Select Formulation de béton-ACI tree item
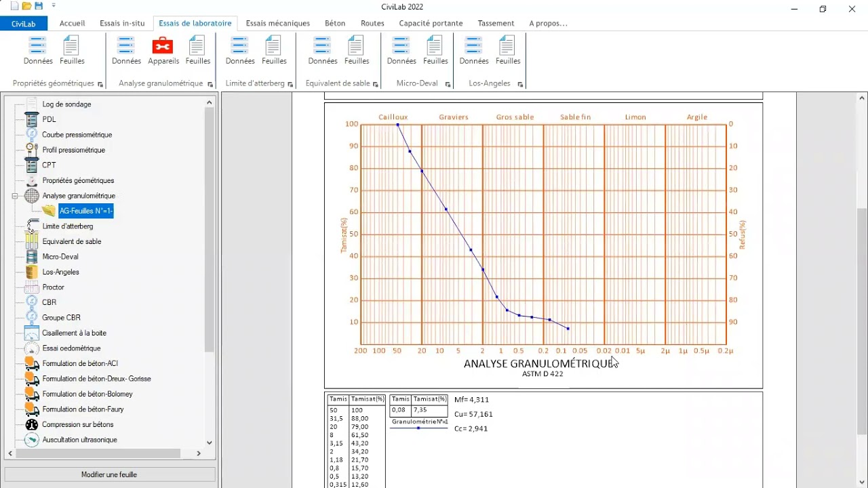868x488 pixels. (80, 363)
